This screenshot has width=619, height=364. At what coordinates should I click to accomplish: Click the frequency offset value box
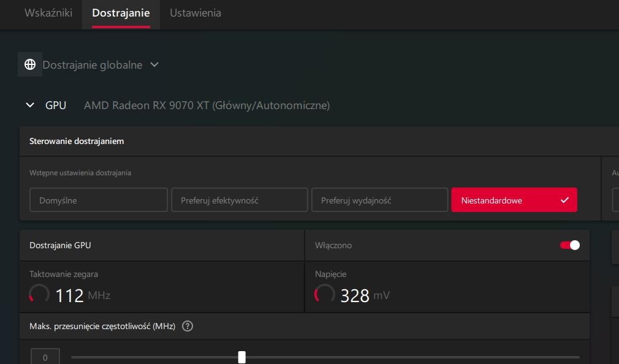tap(45, 357)
